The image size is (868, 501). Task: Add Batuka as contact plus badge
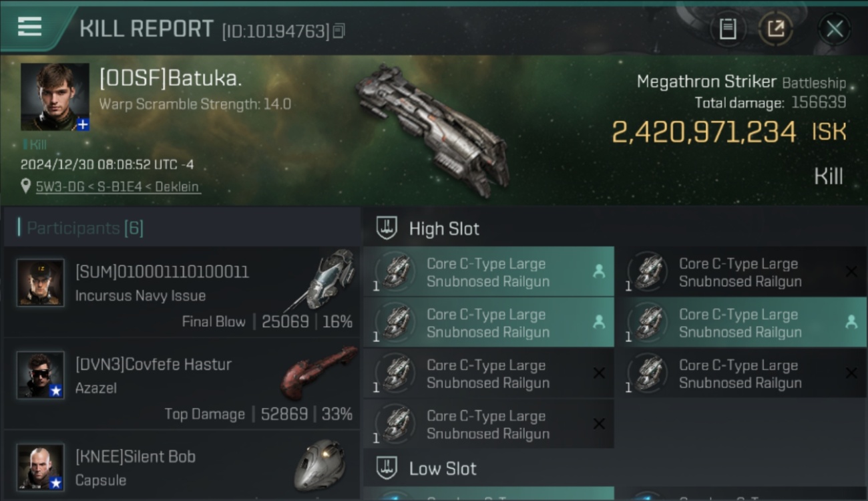83,124
